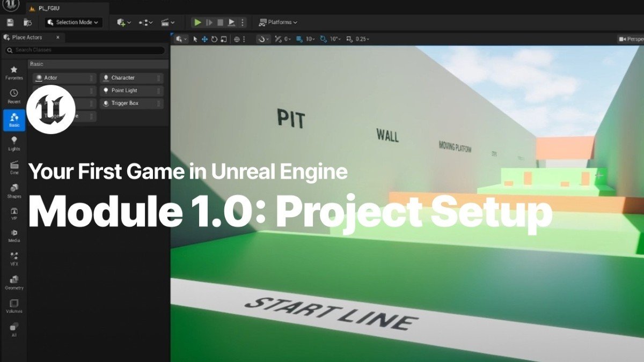Open the Media category
644x362 pixels.
(14, 236)
